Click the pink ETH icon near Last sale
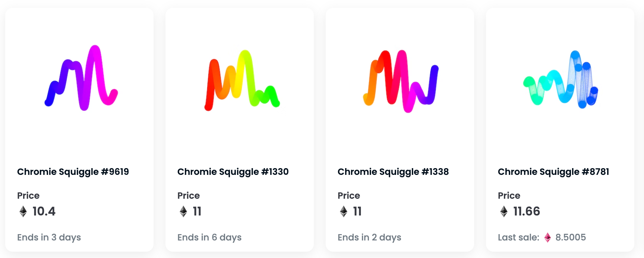This screenshot has width=644, height=258. pos(547,237)
